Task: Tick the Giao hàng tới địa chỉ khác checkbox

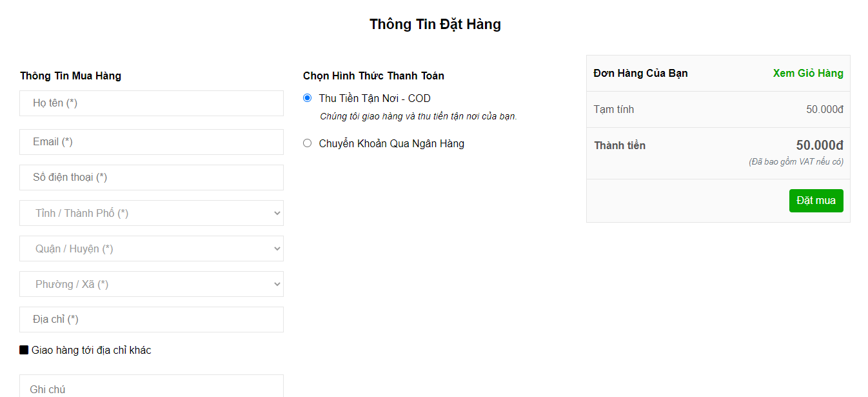Action: 24,350
